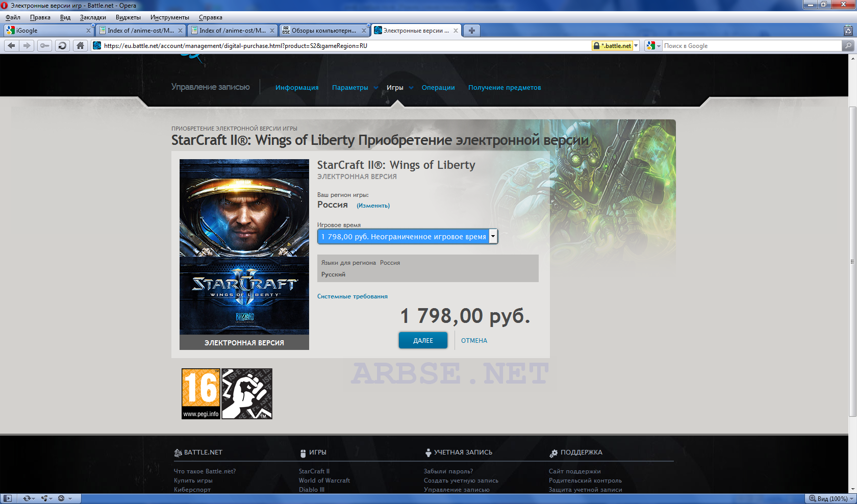Click the Управление записью heading link

tap(211, 87)
